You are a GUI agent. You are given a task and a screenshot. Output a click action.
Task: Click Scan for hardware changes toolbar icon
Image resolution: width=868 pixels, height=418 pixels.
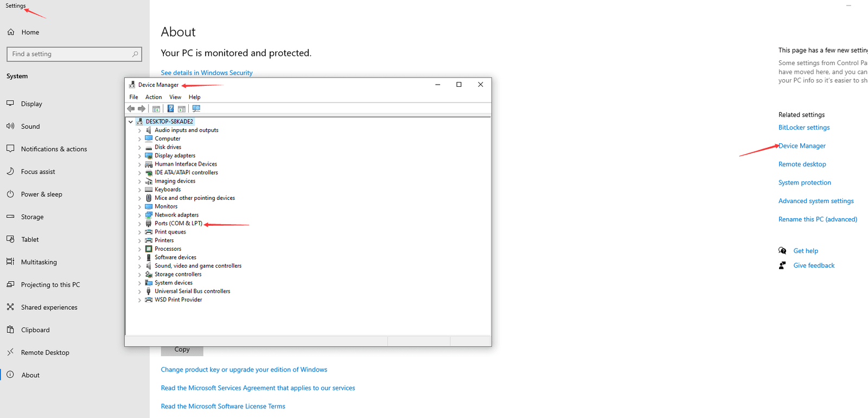[x=196, y=109]
